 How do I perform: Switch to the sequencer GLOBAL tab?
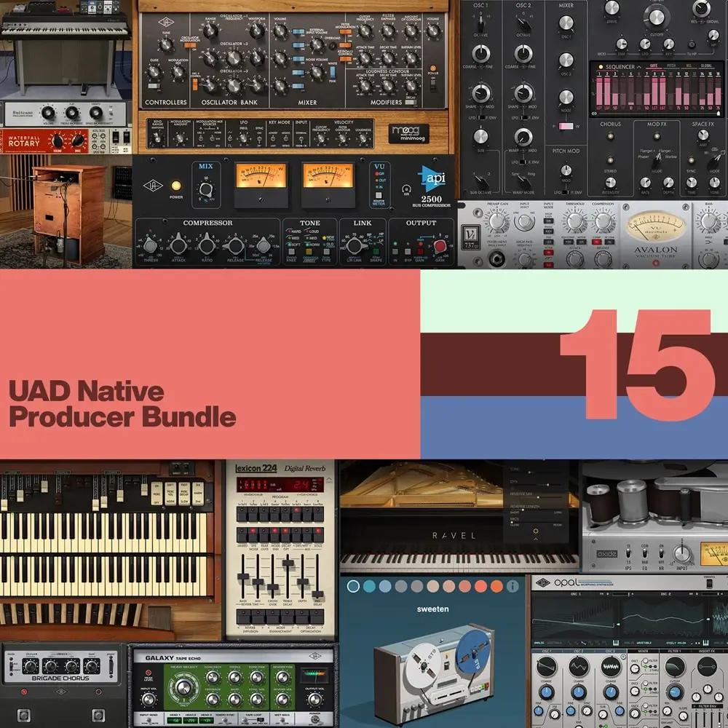pyautogui.click(x=706, y=66)
